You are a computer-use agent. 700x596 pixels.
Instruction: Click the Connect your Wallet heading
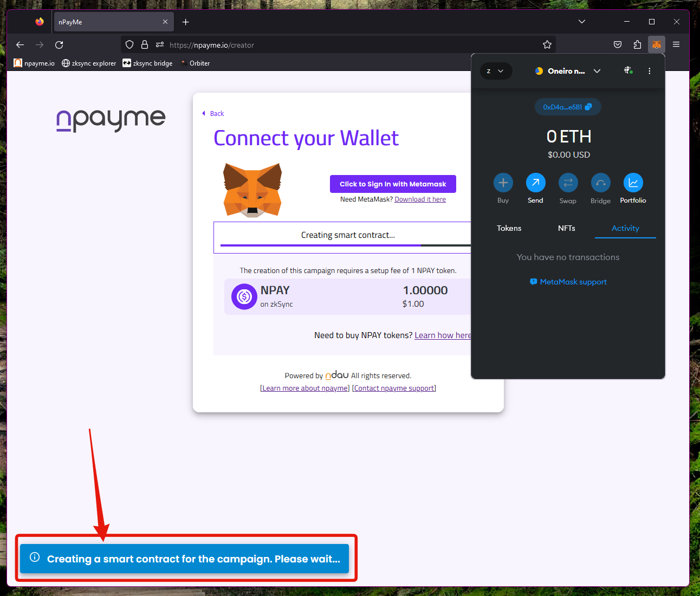[306, 138]
